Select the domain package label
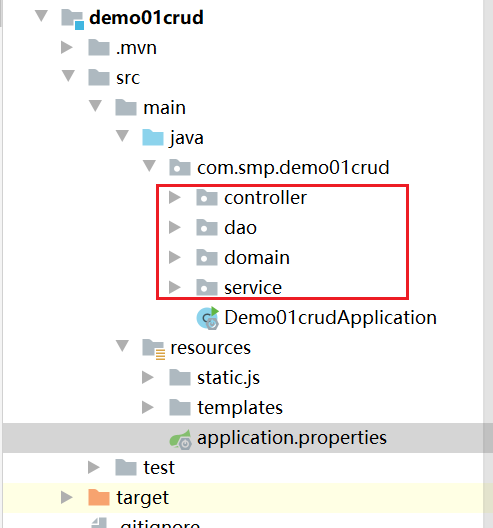 pos(257,258)
